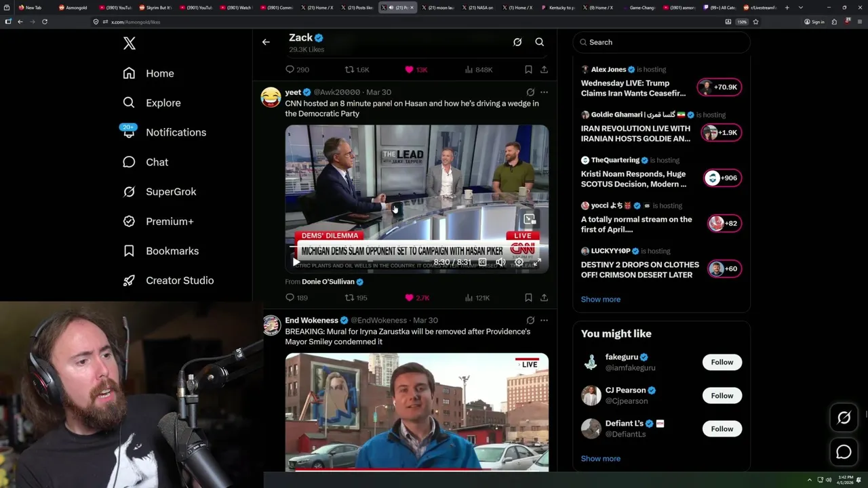Open the floating Grok button at bottom right
868x488 pixels.
844,418
